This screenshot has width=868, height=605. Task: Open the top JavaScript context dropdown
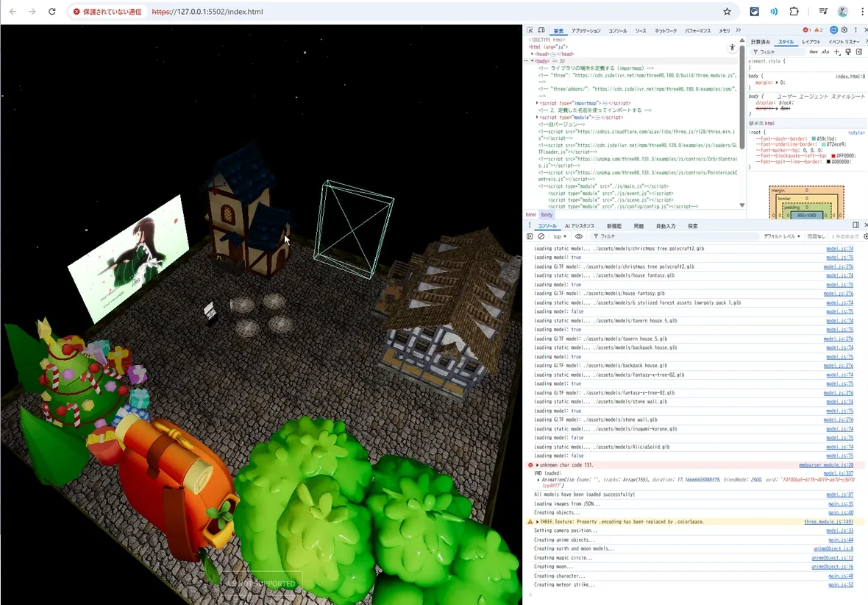coord(561,236)
